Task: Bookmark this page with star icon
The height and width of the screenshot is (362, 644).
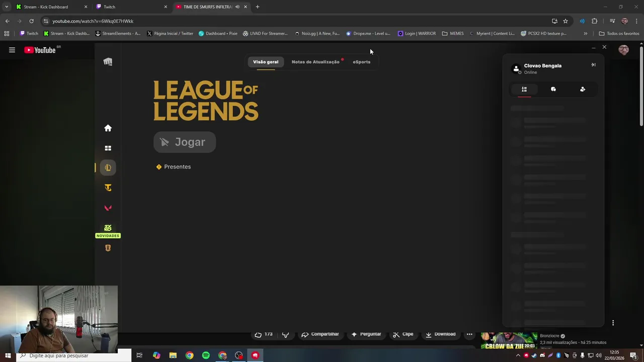Action: [566, 21]
